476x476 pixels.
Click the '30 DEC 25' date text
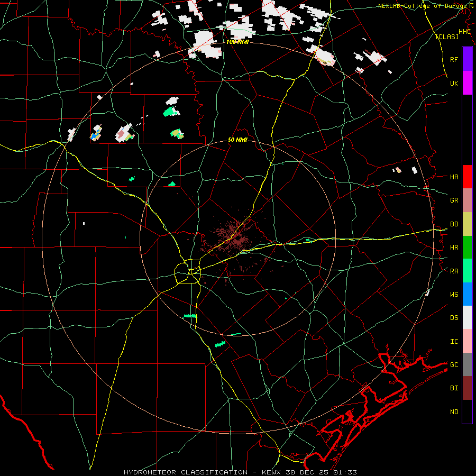(x=307, y=472)
